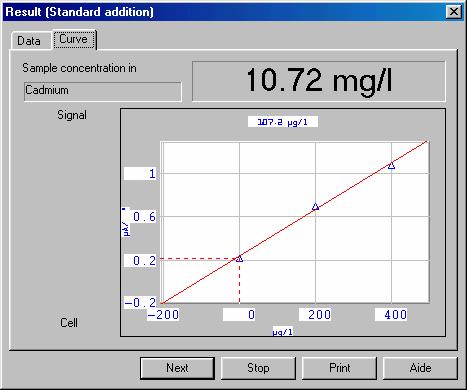467x390 pixels.
Task: Click the 10.72 mg/l result display
Action: coord(319,81)
